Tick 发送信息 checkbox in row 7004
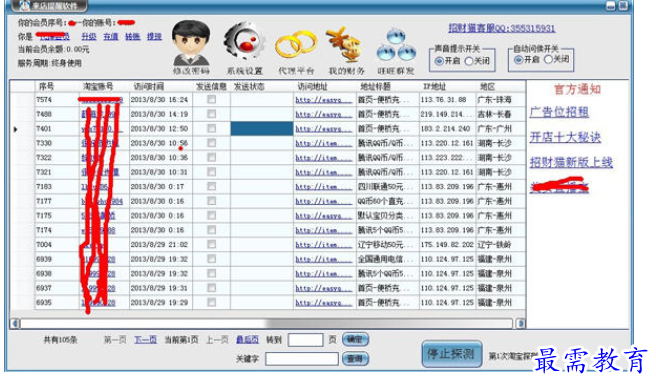656x392 pixels. tap(212, 244)
